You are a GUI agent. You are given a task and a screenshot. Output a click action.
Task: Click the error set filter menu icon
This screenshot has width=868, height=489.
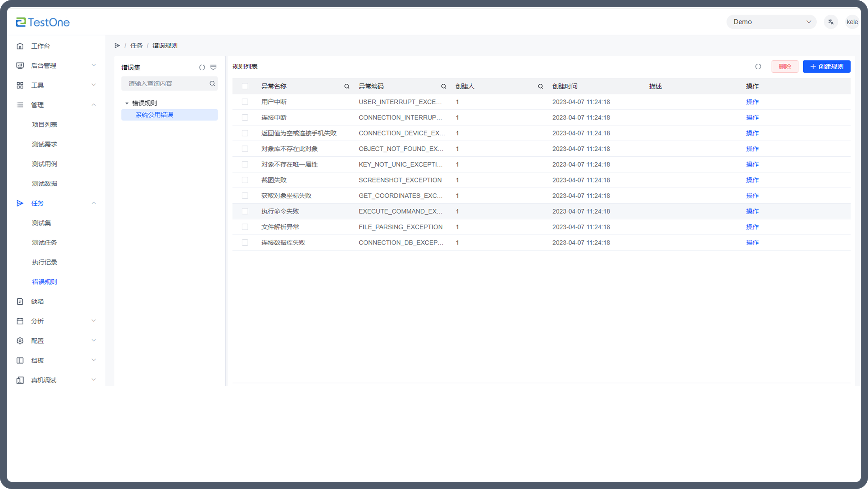click(213, 67)
